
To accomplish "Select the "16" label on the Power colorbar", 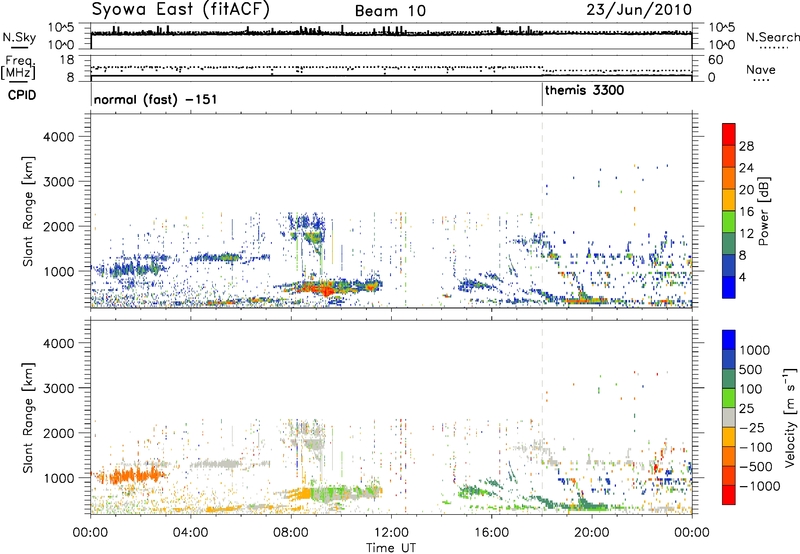I will coord(746,212).
